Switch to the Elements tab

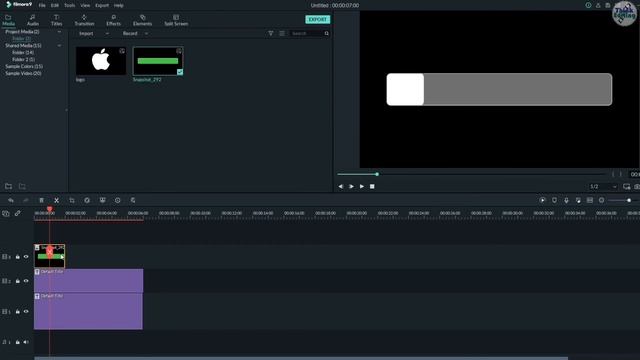pyautogui.click(x=142, y=20)
